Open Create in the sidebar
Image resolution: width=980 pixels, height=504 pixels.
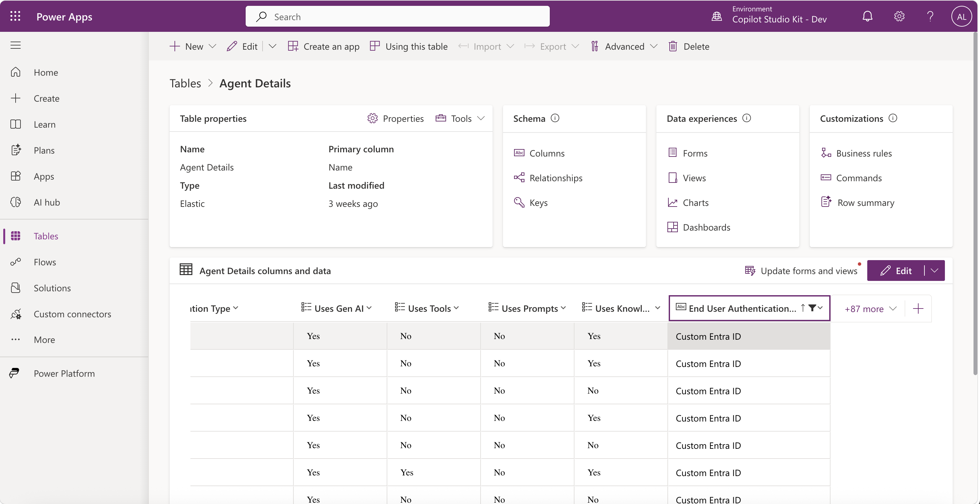click(46, 98)
